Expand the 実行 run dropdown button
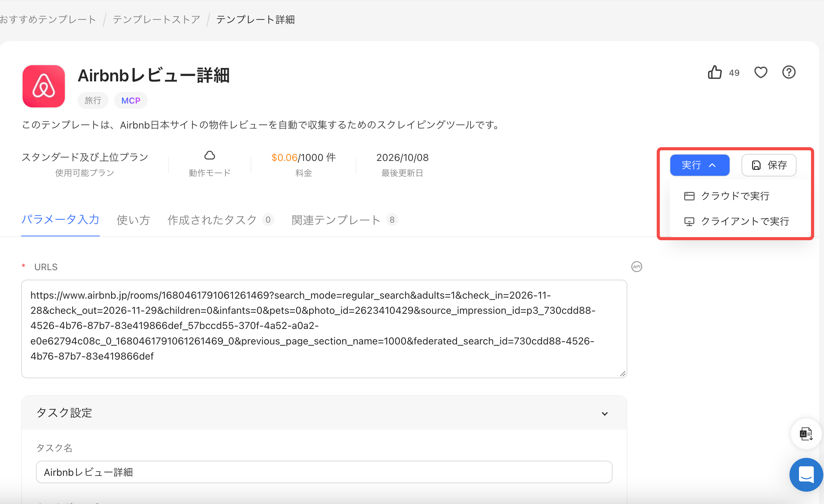This screenshot has height=504, width=824. (700, 165)
